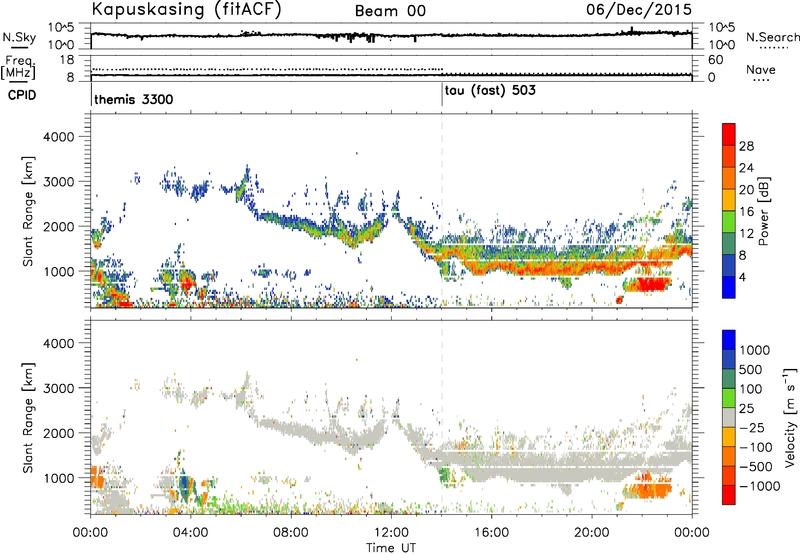Image resolution: width=800 pixels, height=554 pixels.
Task: Click the Power colorbar segment between 16 and 20
Action: coord(729,200)
